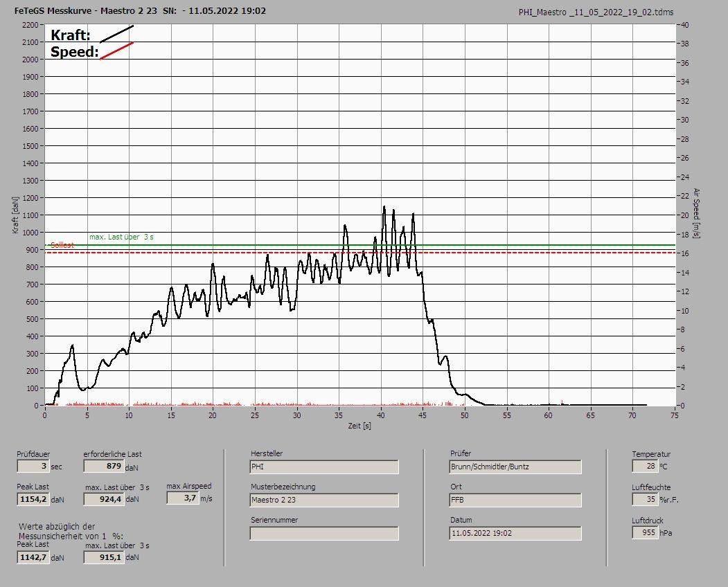The image size is (728, 587).
Task: Click the Temperatur label
Action: pyautogui.click(x=651, y=454)
